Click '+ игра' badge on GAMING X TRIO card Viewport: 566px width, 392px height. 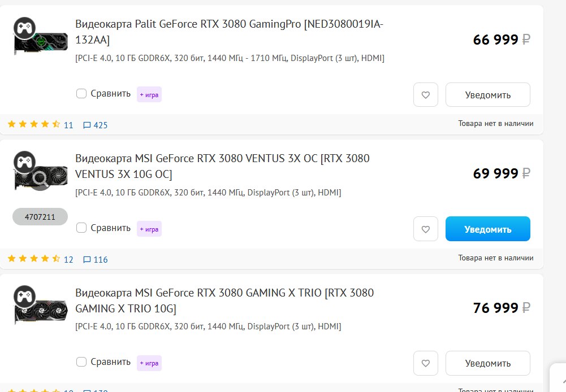pos(149,363)
